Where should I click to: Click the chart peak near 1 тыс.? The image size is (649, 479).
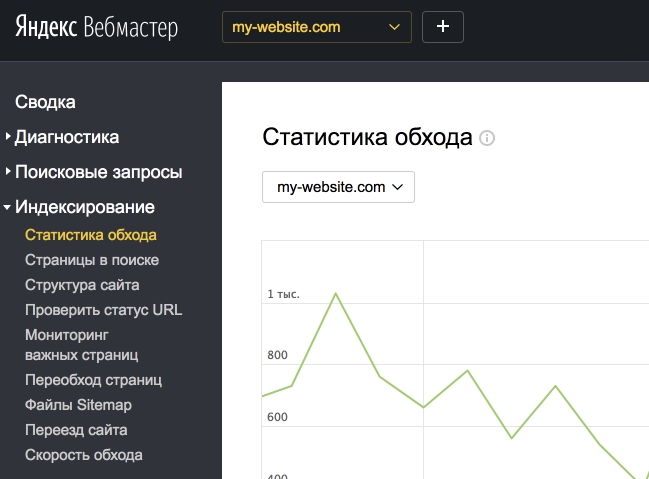336,294
